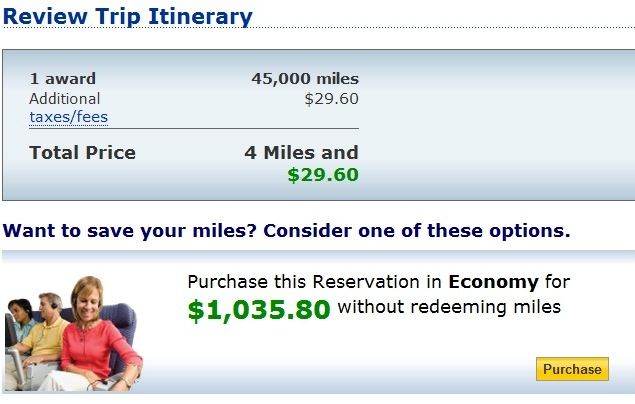This screenshot has width=635, height=404.
Task: Click the 45,000 miles award amount
Action: coord(305,79)
